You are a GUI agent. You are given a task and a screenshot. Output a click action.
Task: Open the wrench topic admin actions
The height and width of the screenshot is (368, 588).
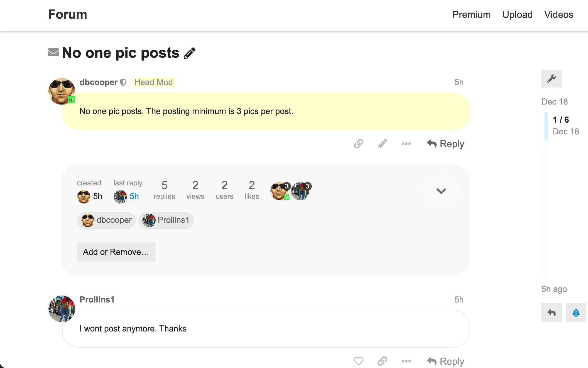click(552, 79)
